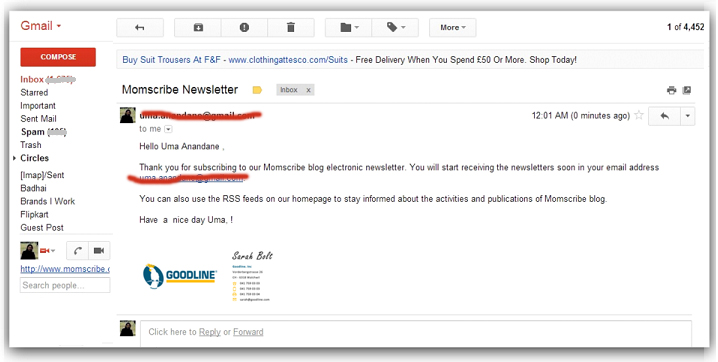718x362 pixels.
Task: Click the chat profile photo in sidebar
Action: click(29, 251)
